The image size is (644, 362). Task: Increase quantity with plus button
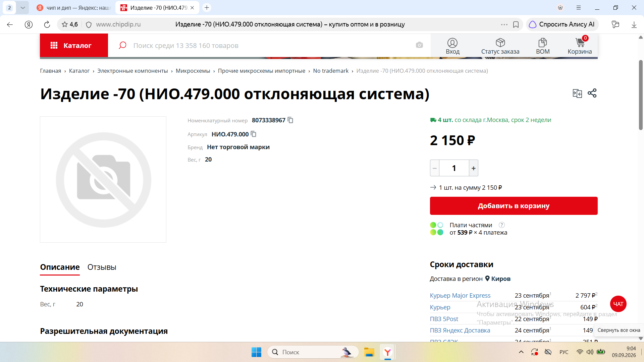[x=474, y=168]
